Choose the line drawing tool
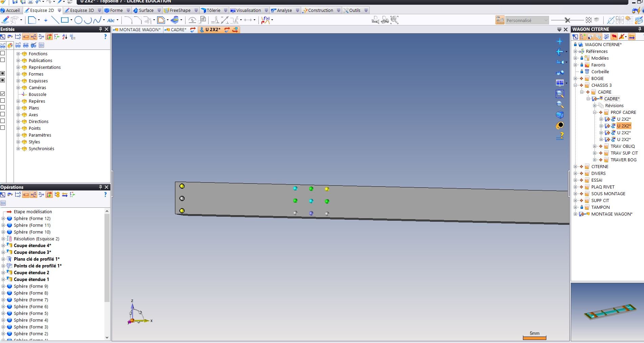 coord(55,20)
